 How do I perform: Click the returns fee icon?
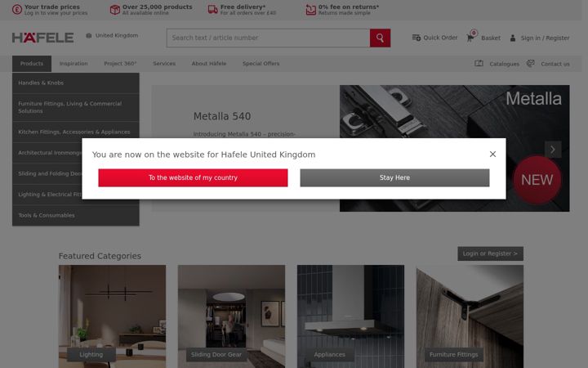coord(311,9)
